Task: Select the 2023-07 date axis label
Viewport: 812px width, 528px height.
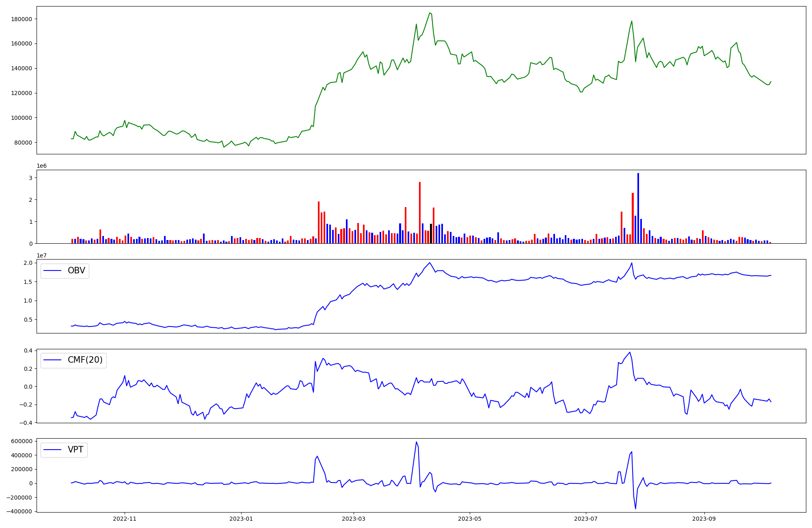Action: 586,519
